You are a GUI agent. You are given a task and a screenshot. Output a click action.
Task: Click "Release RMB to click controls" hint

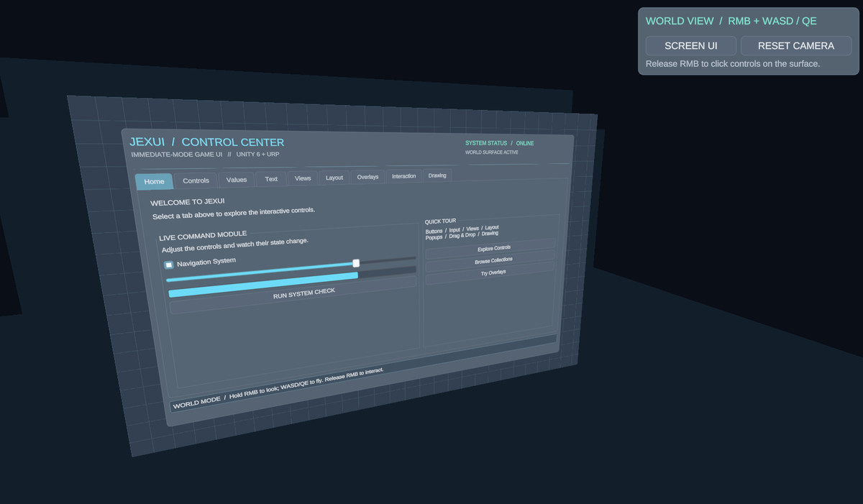click(733, 64)
